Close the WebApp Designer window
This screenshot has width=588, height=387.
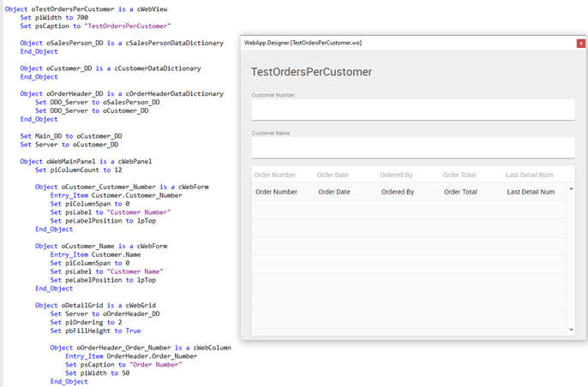pos(581,43)
